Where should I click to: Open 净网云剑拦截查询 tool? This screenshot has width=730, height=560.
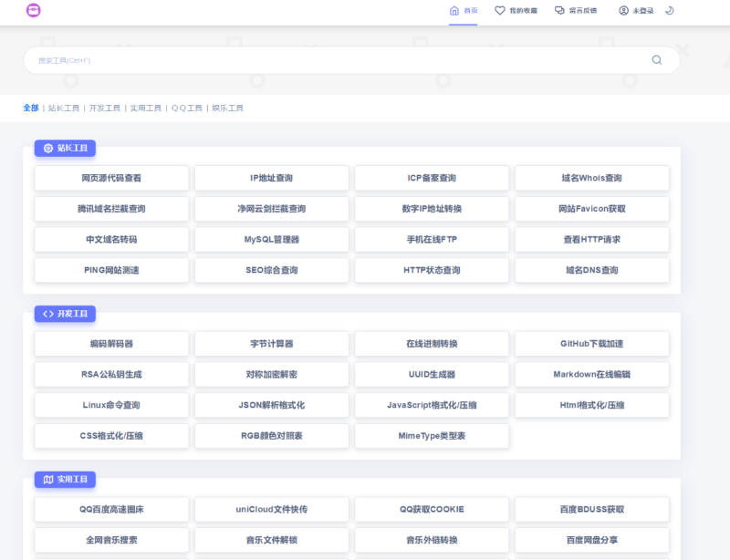(x=271, y=209)
